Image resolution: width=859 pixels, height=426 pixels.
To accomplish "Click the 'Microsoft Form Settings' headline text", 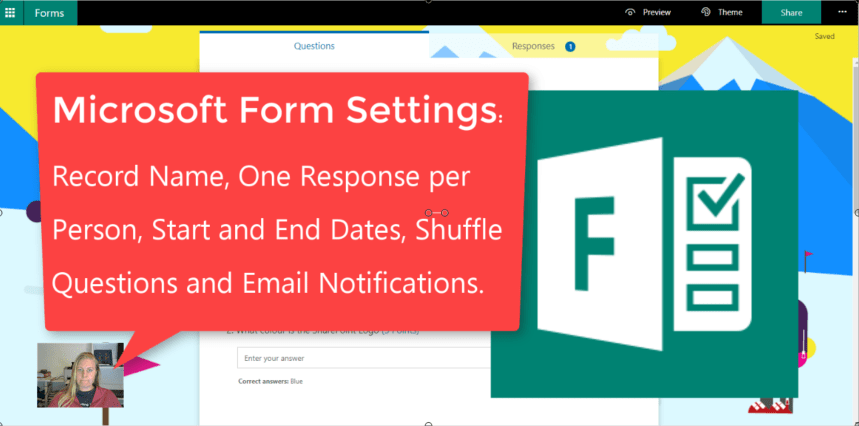I will coord(275,110).
